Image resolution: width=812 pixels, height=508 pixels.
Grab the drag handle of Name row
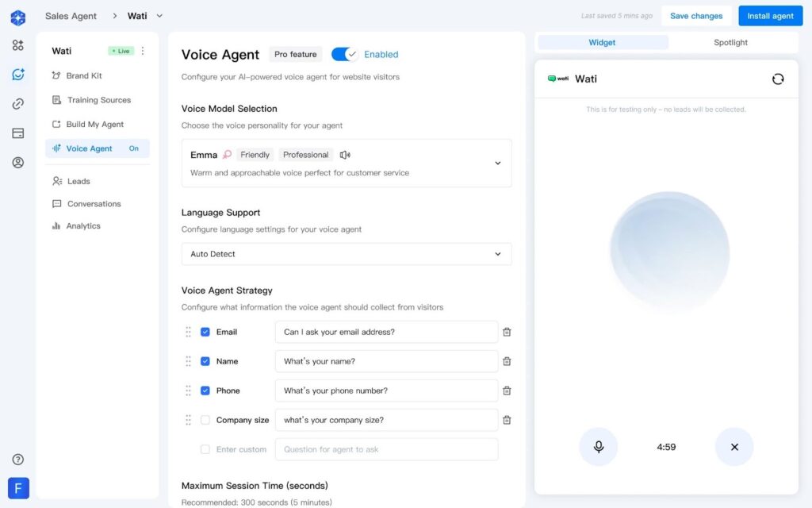point(189,361)
